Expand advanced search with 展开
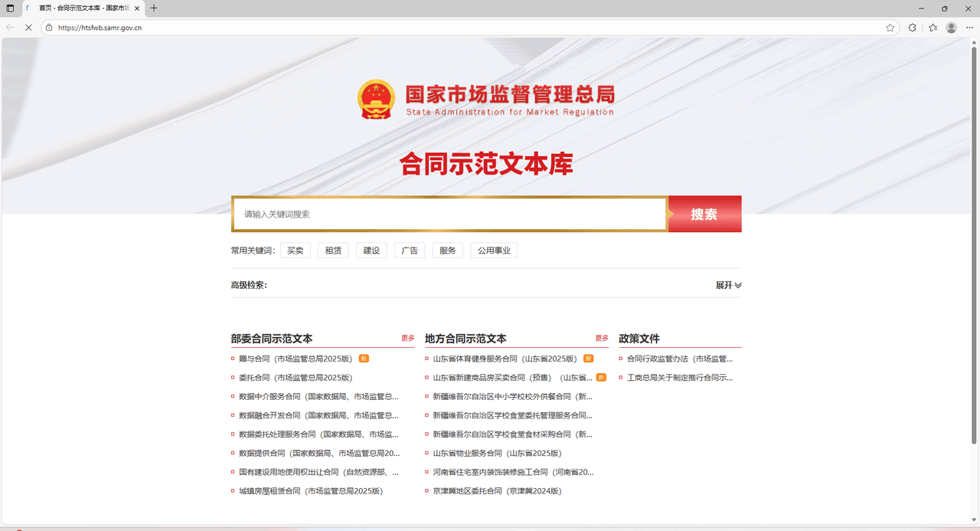The height and width of the screenshot is (531, 980). [729, 285]
